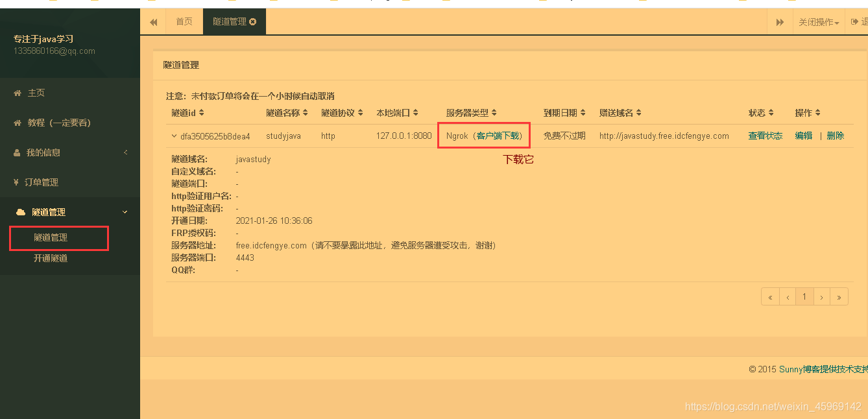Go to previous page with ‹ button
The height and width of the screenshot is (419, 868).
coord(788,297)
